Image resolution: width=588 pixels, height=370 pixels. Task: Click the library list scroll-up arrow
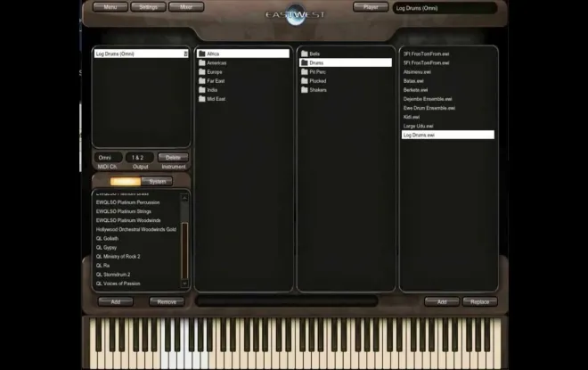[184, 198]
